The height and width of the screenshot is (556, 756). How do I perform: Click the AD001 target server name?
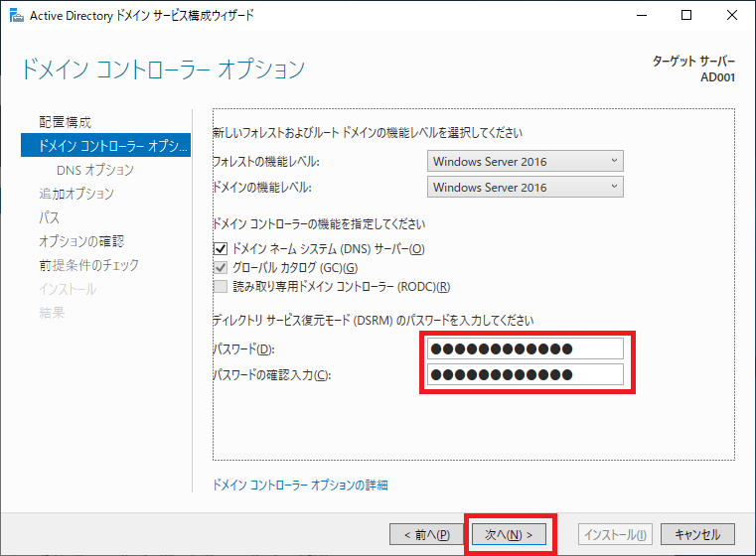[x=717, y=77]
